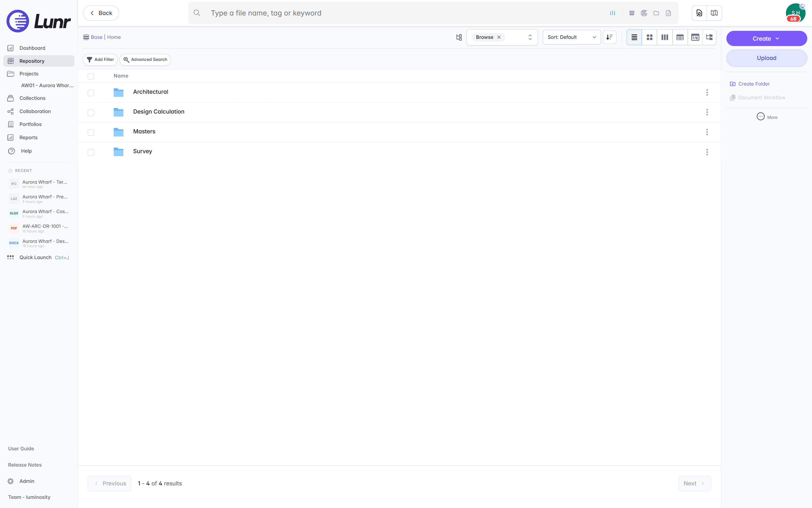Click Add Filter
Image resolution: width=812 pixels, height=508 pixels.
click(x=100, y=59)
